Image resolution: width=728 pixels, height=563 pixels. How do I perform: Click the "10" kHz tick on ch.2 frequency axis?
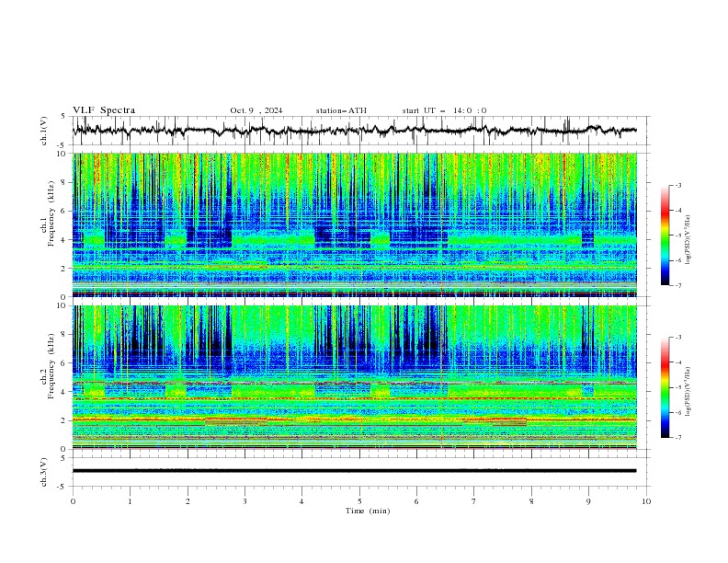tap(63, 305)
